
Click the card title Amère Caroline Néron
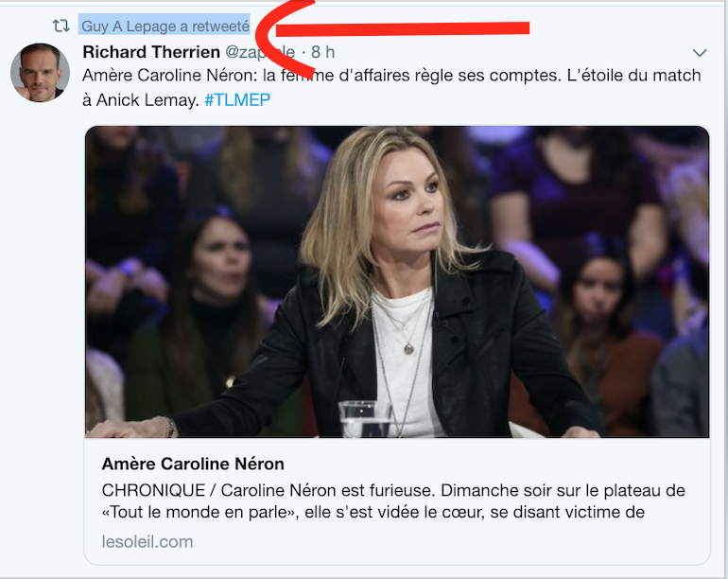pyautogui.click(x=193, y=464)
